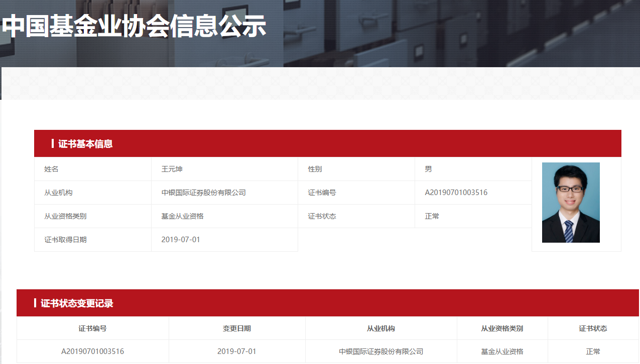
Task: Click the 姓名 label cell
Action: click(x=52, y=169)
